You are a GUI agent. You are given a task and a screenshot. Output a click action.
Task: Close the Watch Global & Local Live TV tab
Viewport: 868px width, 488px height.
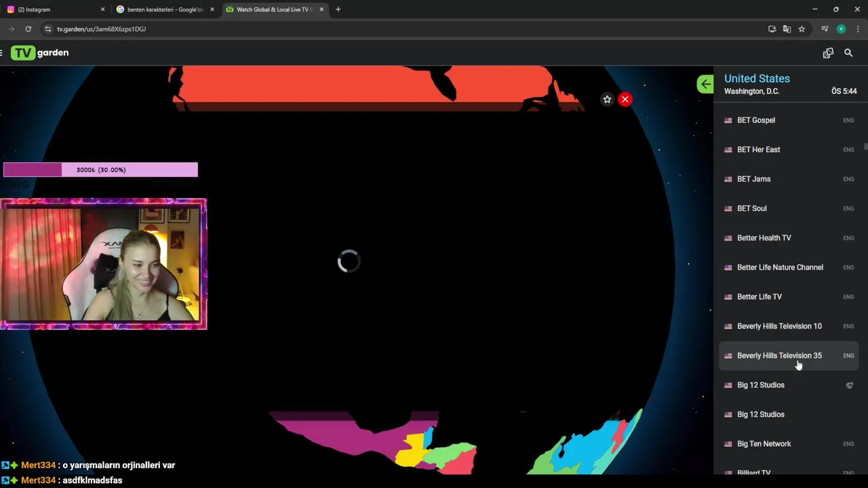tap(321, 9)
